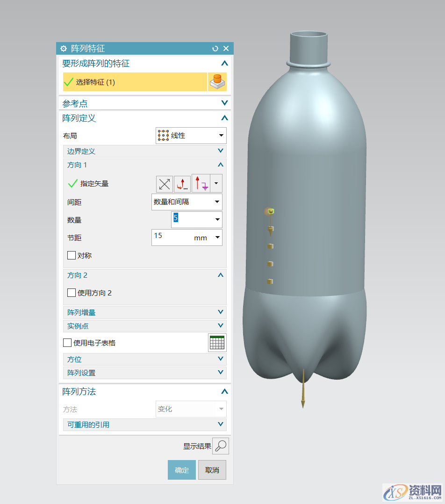
Task: Check the 使用电子表格 checkbox
Action: tap(67, 342)
